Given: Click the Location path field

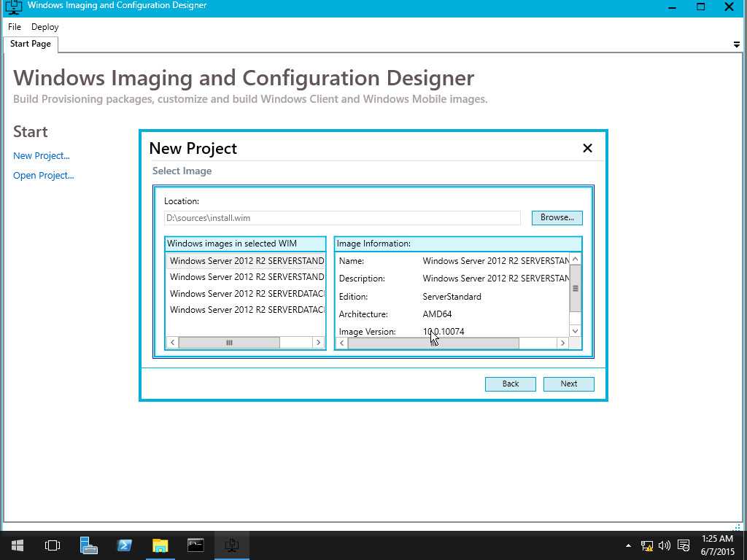Looking at the screenshot, I should [341, 218].
